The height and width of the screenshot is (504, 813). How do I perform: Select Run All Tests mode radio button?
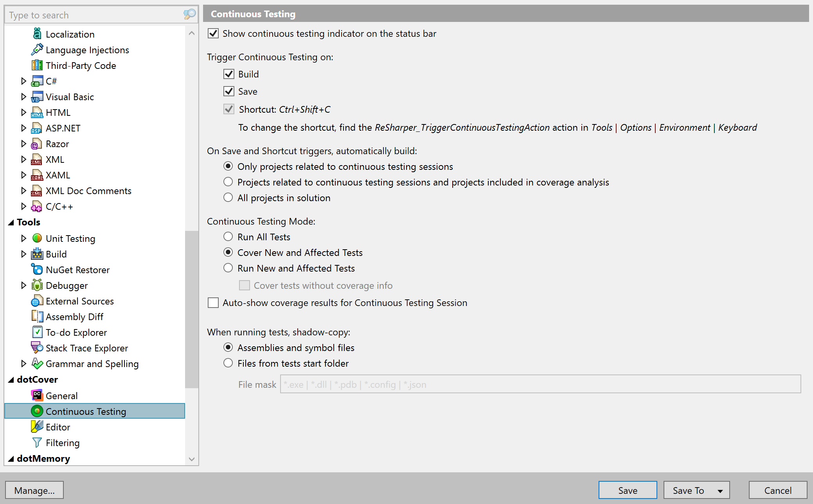[228, 237]
